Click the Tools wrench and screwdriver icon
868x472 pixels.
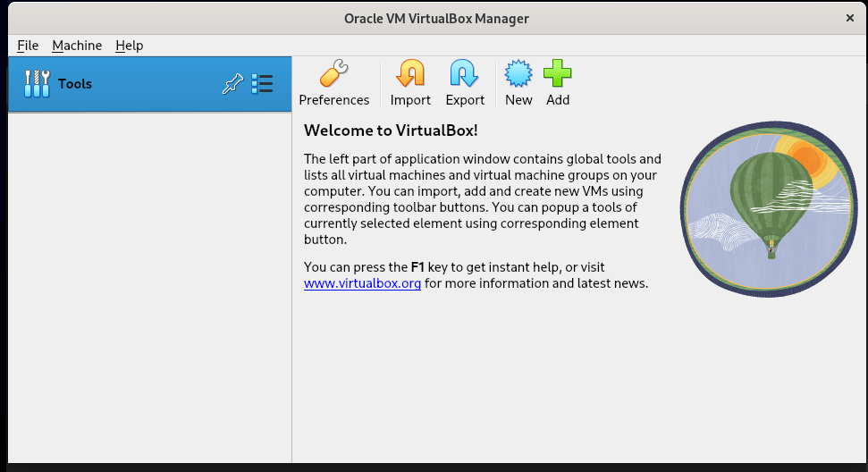[37, 84]
